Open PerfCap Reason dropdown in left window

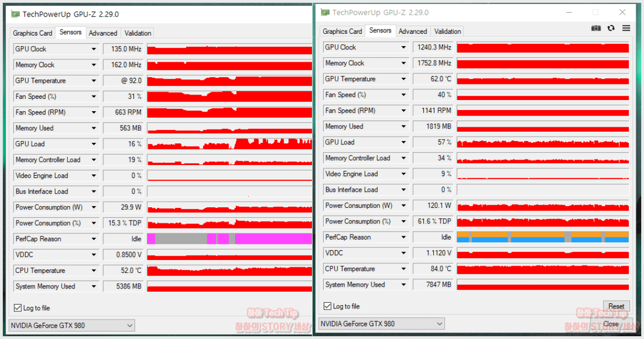click(93, 239)
